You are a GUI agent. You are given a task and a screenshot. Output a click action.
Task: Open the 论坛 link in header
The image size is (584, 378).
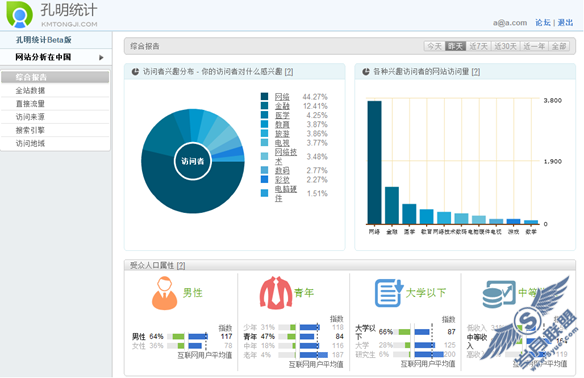(543, 23)
